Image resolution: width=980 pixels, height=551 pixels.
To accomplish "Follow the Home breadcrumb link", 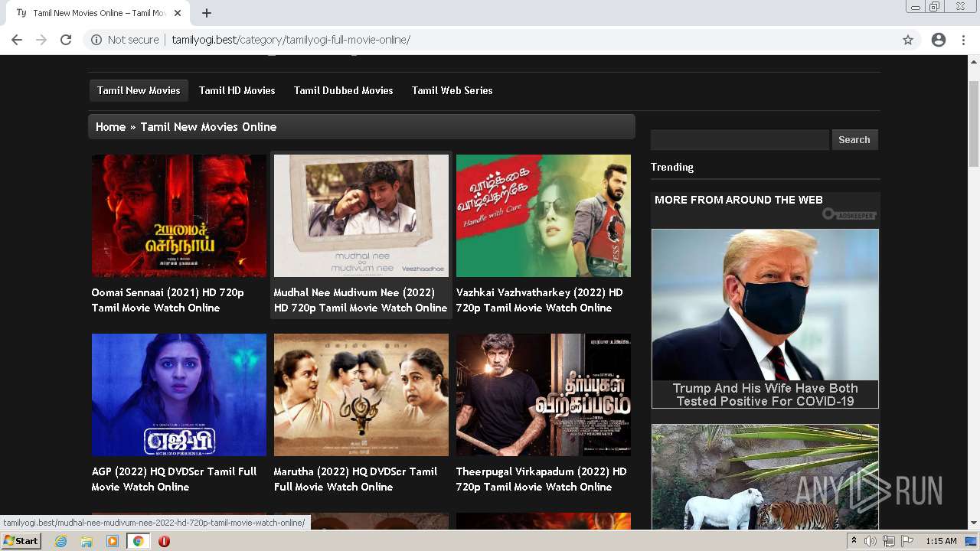I will coord(110,127).
